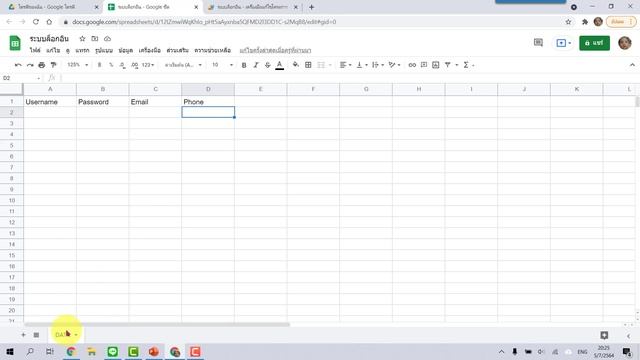Open vertical align dropdown
Image resolution: width=640 pixels, height=360 pixels.
click(362, 65)
